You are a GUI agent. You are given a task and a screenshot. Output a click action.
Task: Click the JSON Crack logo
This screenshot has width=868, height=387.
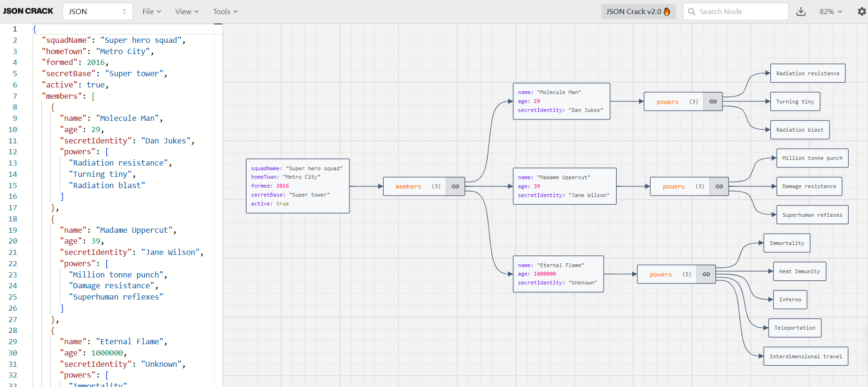(28, 11)
